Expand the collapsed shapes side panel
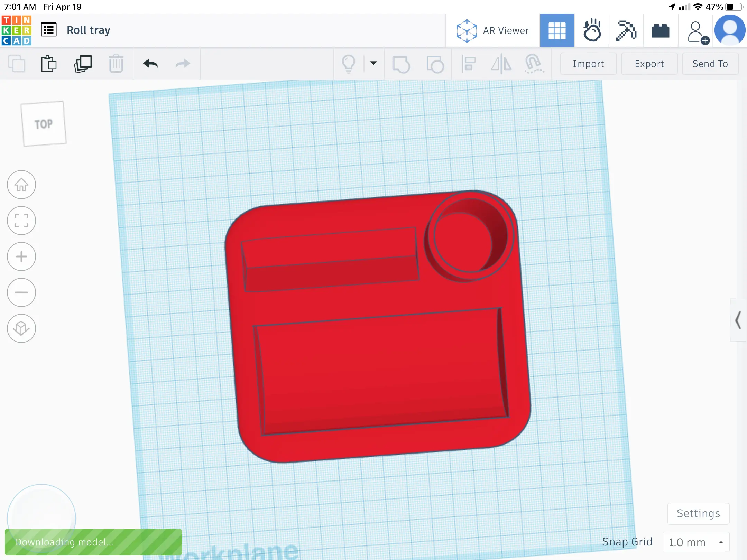747x560 pixels. pyautogui.click(x=738, y=320)
